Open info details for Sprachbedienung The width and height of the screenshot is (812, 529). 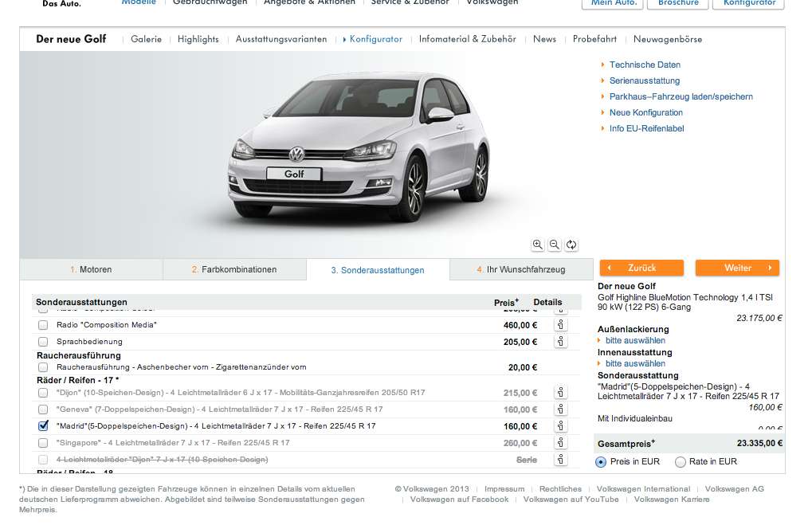pos(560,342)
